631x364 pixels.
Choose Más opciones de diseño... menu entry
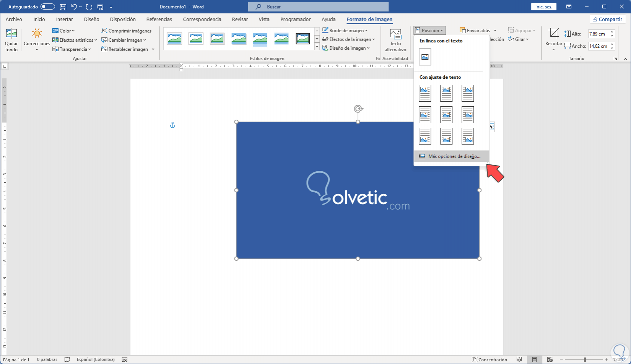(x=452, y=156)
